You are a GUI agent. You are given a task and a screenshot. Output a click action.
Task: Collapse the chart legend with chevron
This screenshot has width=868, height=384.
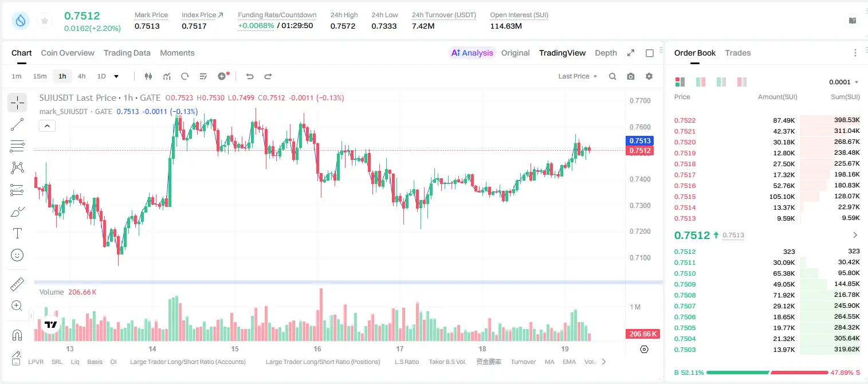tap(48, 126)
